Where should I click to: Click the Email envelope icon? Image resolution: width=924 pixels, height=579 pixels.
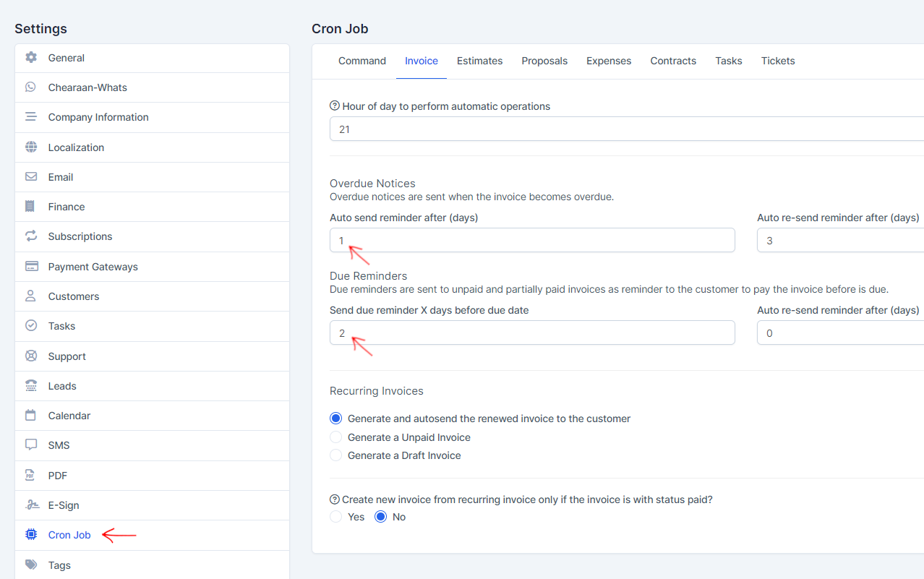point(31,177)
